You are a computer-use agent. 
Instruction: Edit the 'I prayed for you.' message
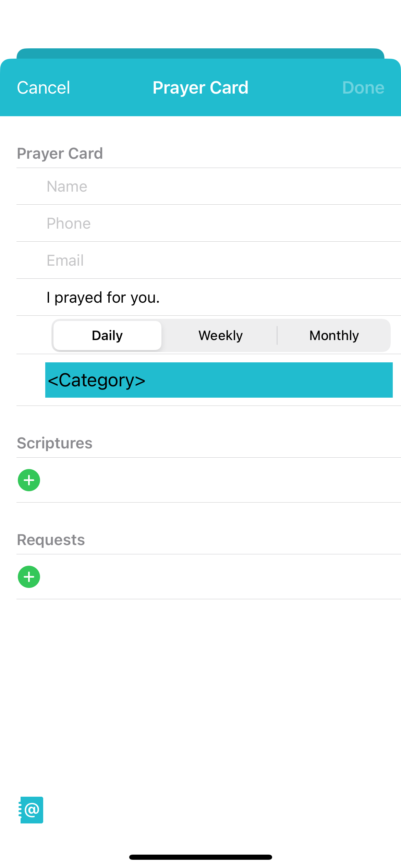coord(206,297)
